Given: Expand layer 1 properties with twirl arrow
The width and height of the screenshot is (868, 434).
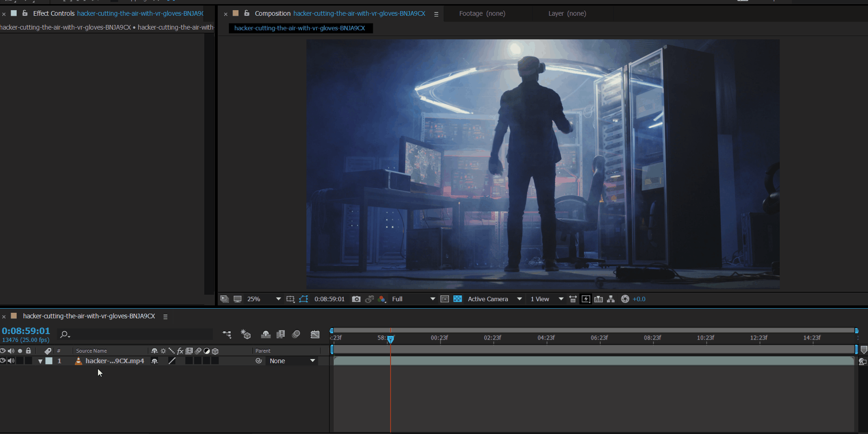Looking at the screenshot, I should coord(40,361).
